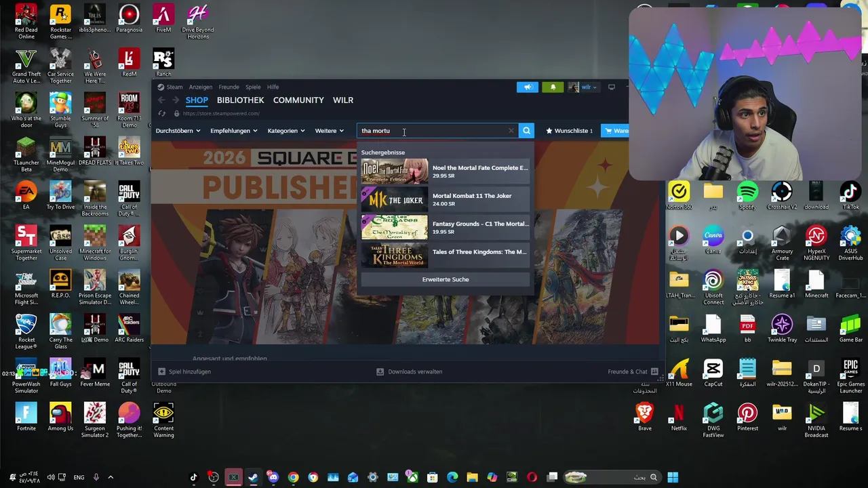The height and width of the screenshot is (488, 868).
Task: Open Xbox app from the taskbar
Action: (412, 477)
